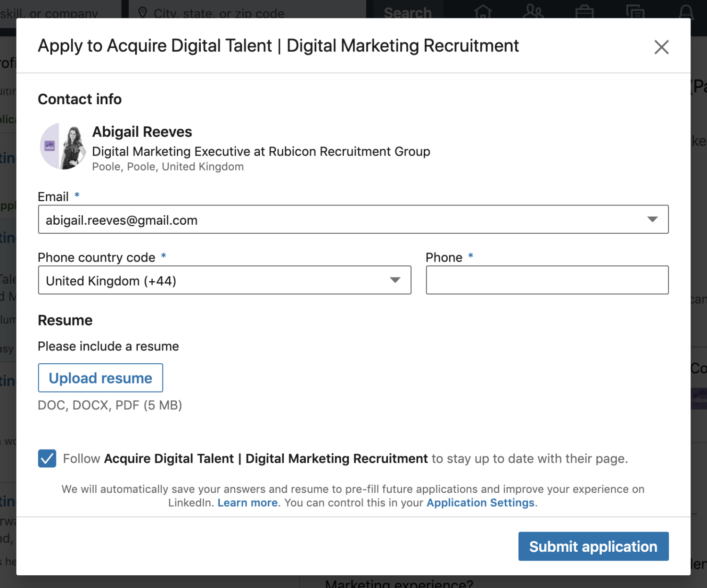The width and height of the screenshot is (707, 588).
Task: Open the Application Settings link
Action: (480, 503)
